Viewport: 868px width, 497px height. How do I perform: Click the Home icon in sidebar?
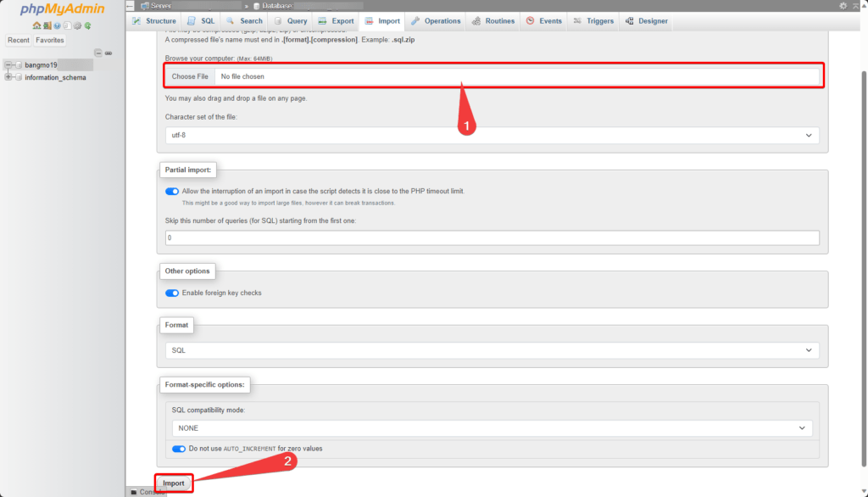click(x=36, y=25)
